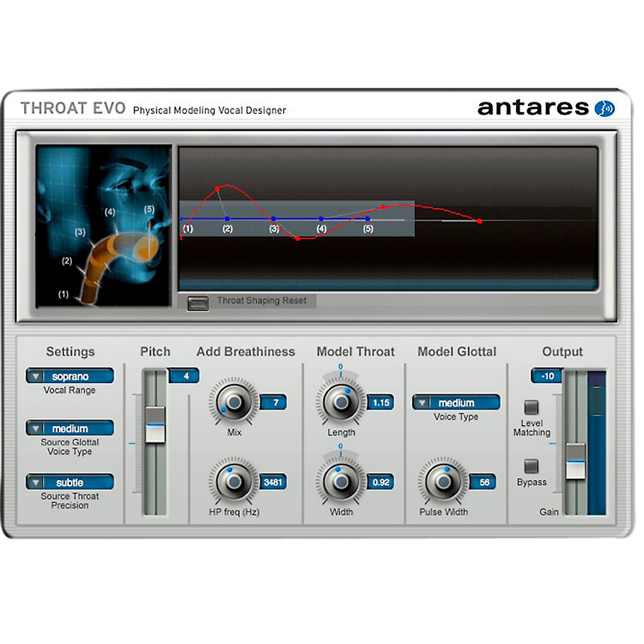This screenshot has width=644, height=644.
Task: Click control point (2) on the throat shaping graph
Action: 227,219
